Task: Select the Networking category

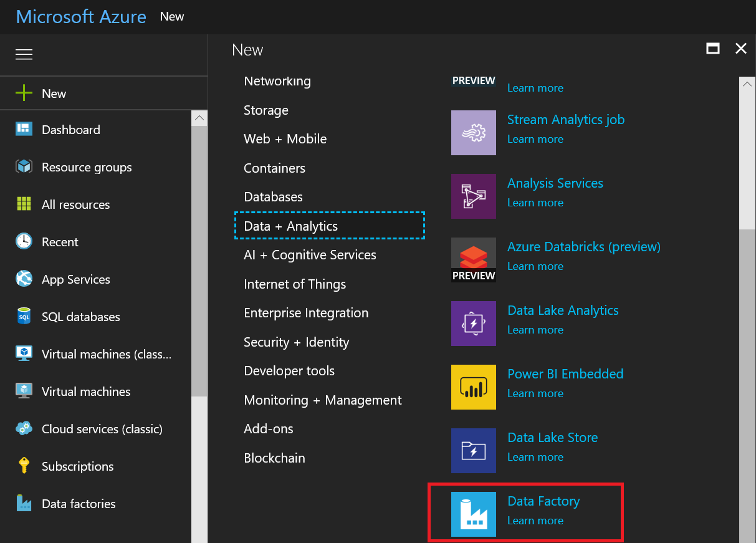Action: tap(277, 81)
